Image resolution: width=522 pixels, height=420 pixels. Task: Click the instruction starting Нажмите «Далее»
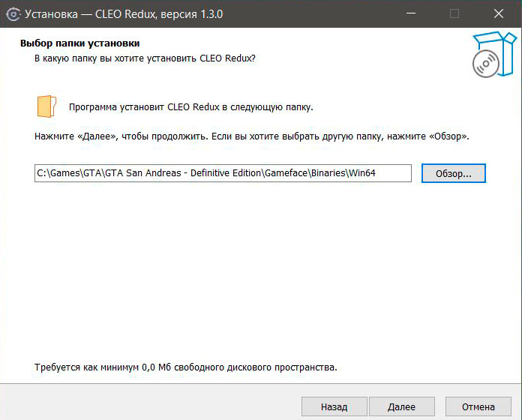(252, 136)
